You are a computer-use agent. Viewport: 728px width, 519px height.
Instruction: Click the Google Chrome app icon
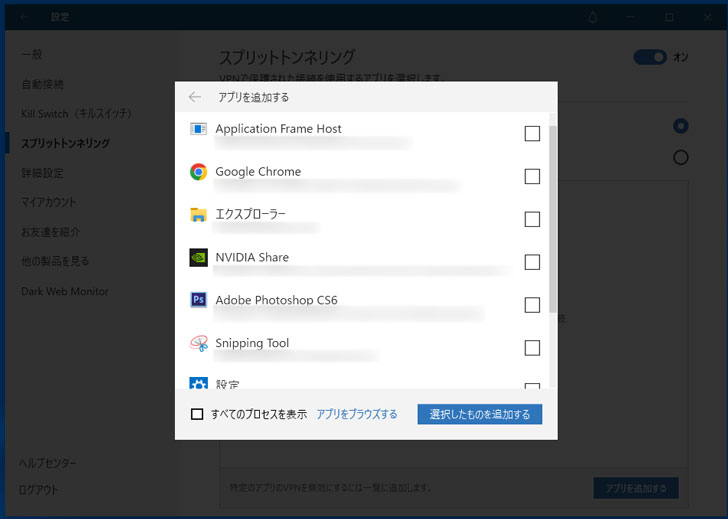198,172
